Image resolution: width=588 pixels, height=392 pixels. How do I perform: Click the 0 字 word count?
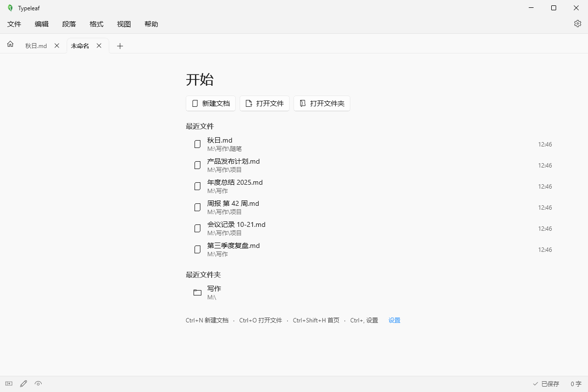pyautogui.click(x=576, y=384)
